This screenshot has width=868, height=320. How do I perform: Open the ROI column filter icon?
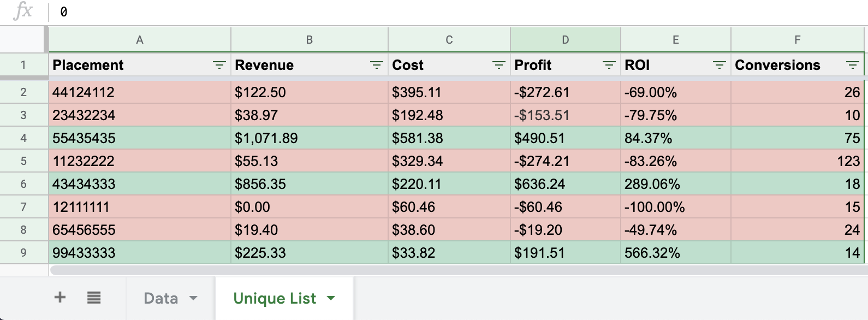719,65
